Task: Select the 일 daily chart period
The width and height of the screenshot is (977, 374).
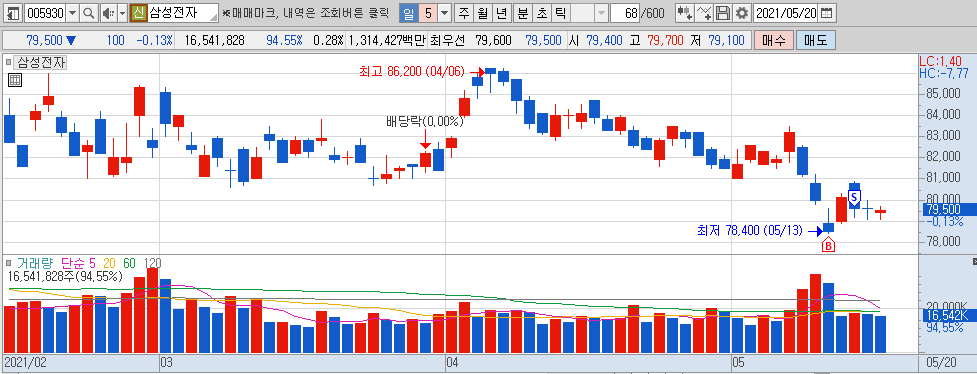Action: click(x=408, y=12)
